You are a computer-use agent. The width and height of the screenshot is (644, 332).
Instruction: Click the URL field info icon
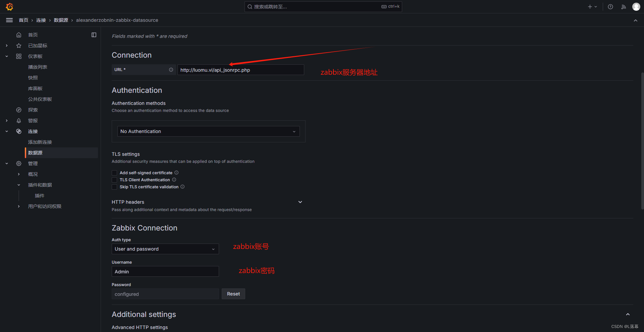(x=171, y=70)
